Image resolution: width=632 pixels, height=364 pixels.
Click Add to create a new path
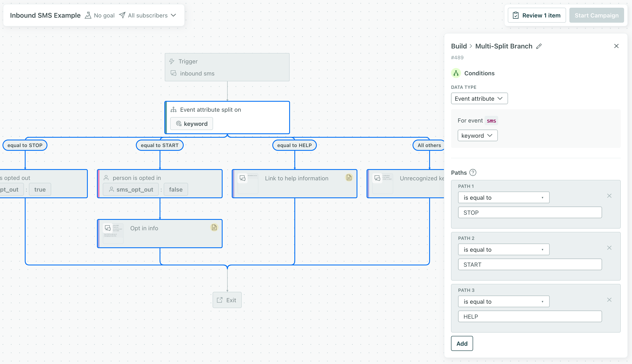pos(462,343)
